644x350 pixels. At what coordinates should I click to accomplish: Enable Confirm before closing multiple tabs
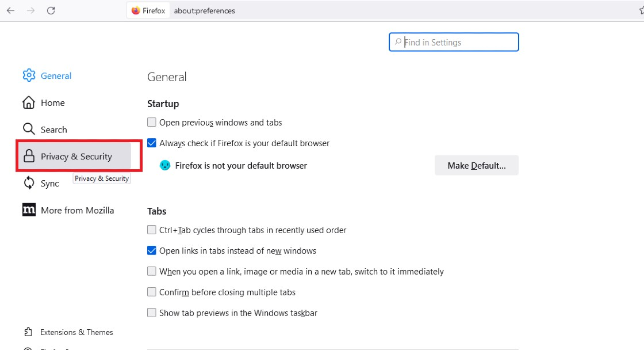(x=152, y=292)
